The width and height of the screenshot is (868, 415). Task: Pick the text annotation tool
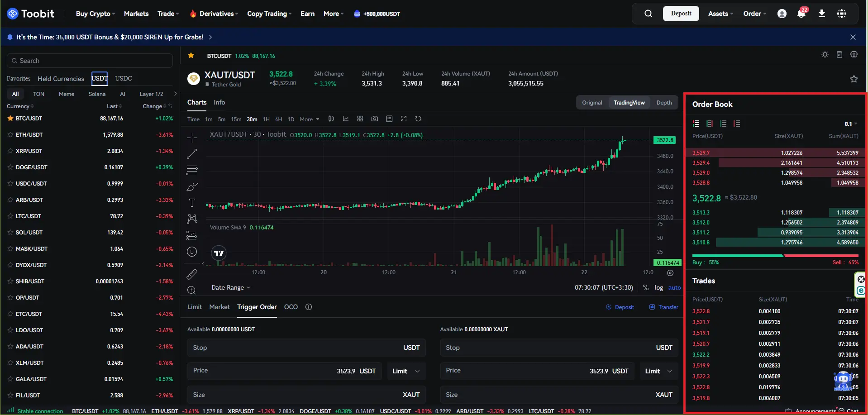point(192,203)
